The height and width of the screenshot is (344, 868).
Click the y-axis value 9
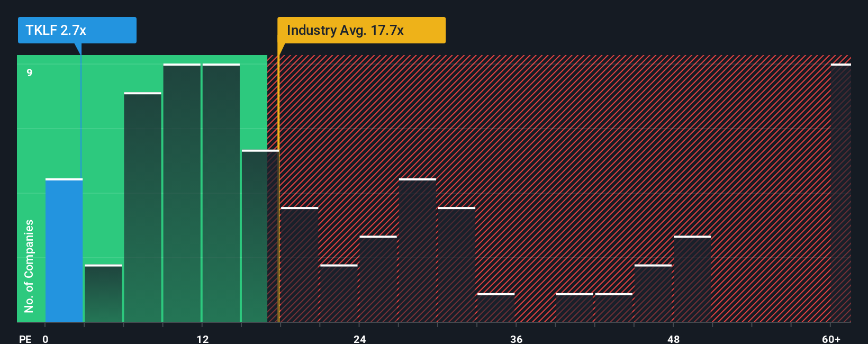pos(30,73)
